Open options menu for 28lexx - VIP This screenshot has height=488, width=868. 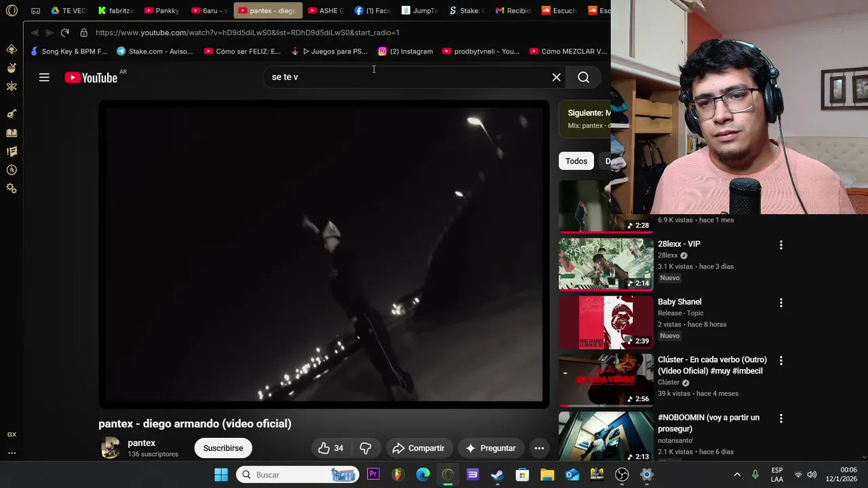coord(781,245)
